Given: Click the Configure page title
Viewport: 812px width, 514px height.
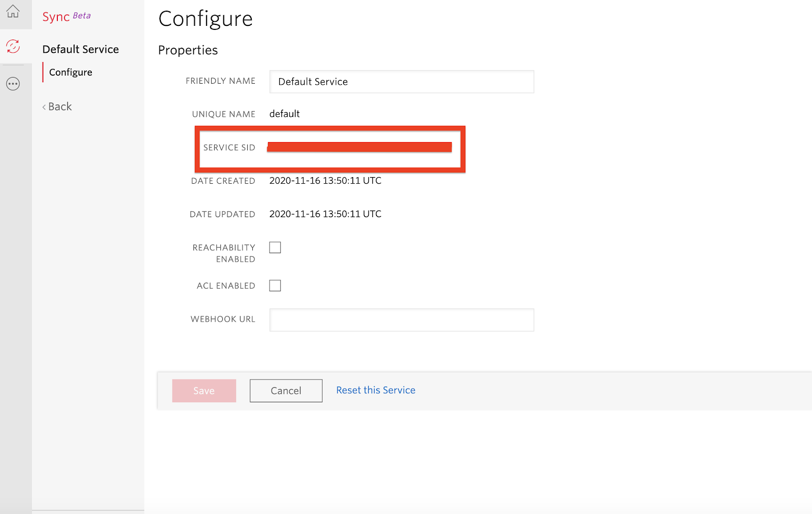Looking at the screenshot, I should 206,19.
